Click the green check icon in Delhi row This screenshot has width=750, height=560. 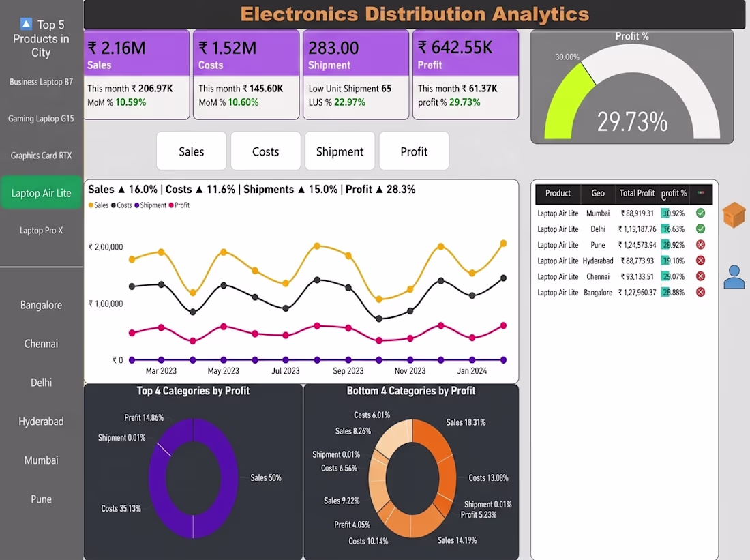tap(700, 229)
